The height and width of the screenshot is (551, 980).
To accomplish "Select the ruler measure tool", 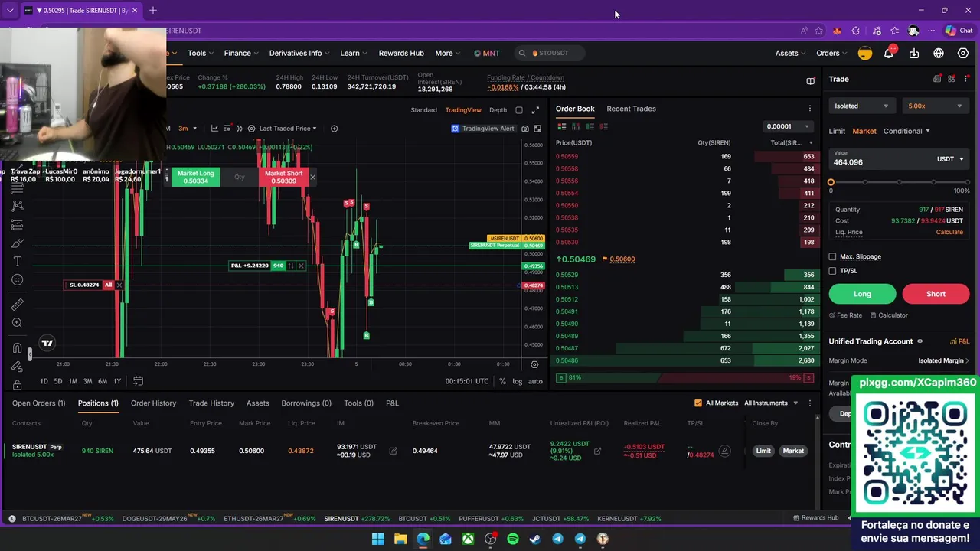I will tap(17, 305).
